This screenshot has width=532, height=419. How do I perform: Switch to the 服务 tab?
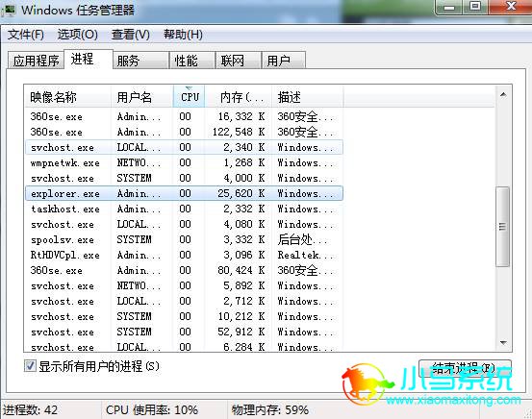pyautogui.click(x=140, y=61)
